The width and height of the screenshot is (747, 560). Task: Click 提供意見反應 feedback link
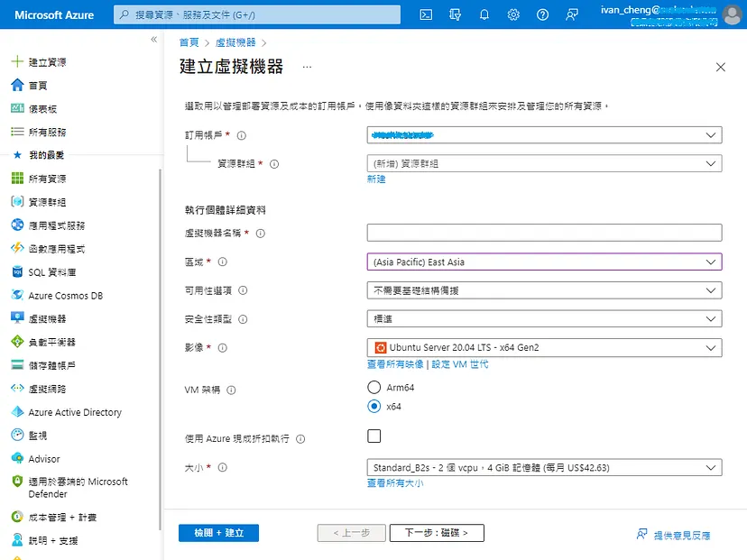pos(673,536)
